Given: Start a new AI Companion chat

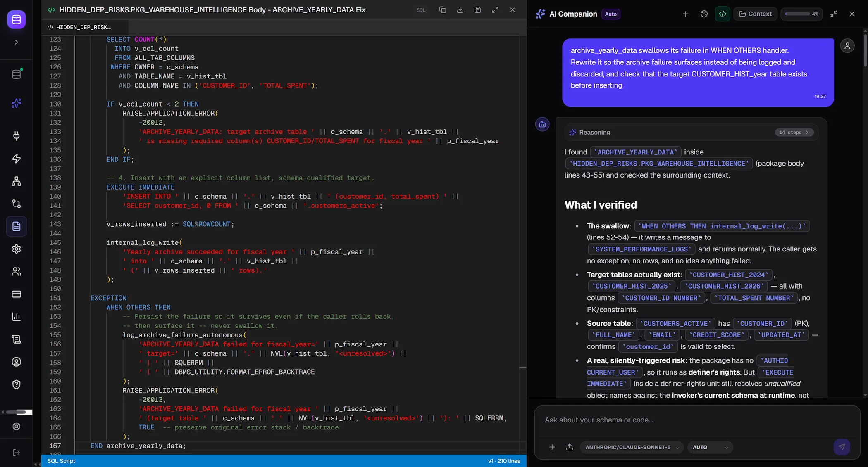Looking at the screenshot, I should 685,14.
